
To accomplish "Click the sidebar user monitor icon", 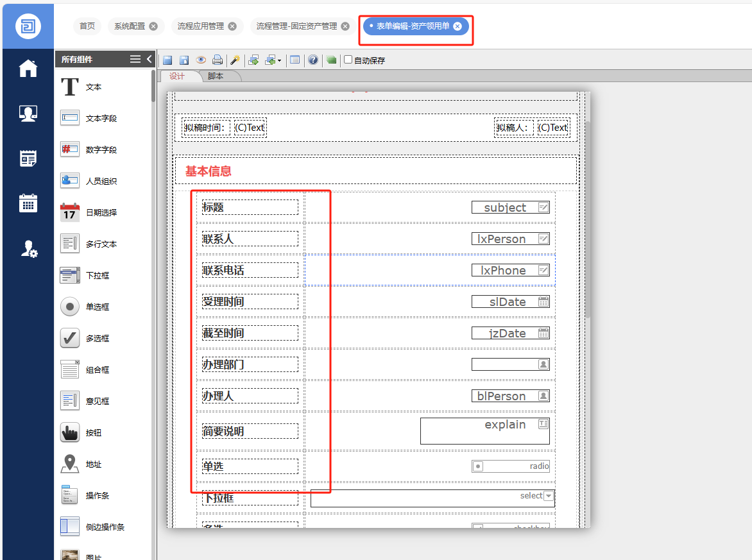I will coord(28,114).
